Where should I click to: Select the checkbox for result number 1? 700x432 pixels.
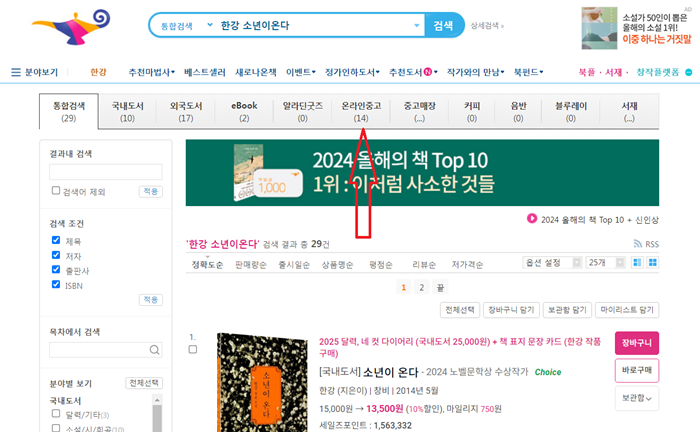tap(193, 349)
